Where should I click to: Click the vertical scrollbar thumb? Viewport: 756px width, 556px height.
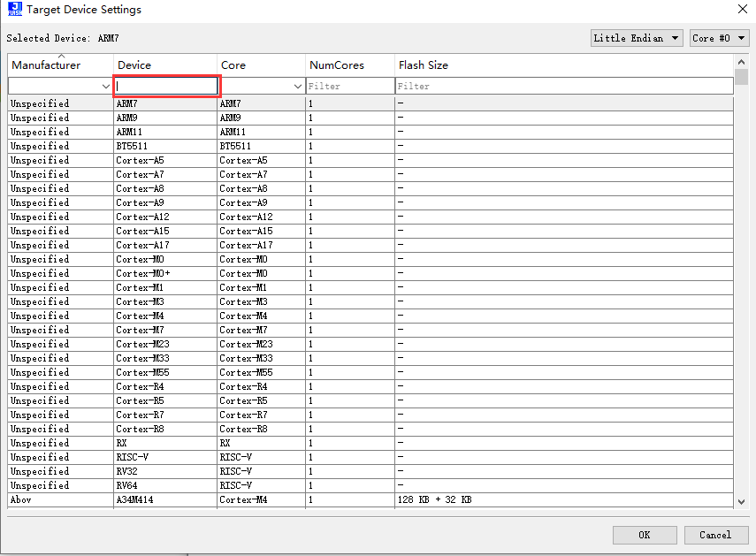click(741, 77)
